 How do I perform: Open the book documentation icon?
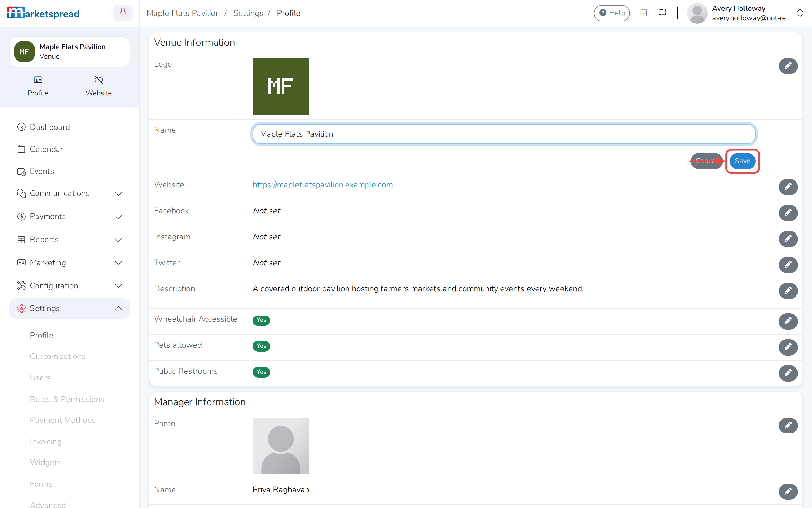(644, 13)
